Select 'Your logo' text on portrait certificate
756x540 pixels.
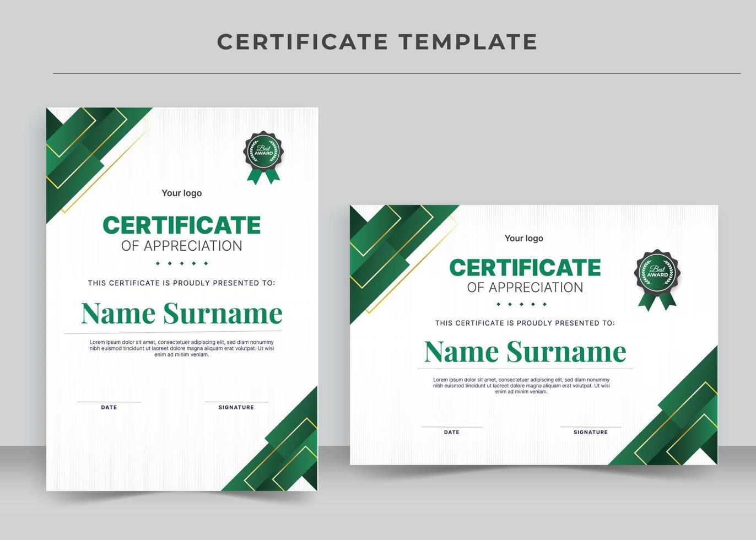181,193
